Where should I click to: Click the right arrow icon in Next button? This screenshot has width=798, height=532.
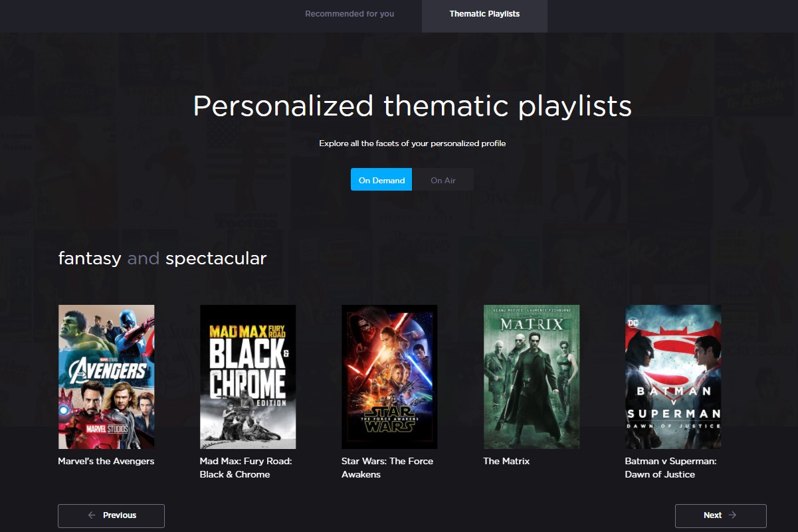pos(732,515)
